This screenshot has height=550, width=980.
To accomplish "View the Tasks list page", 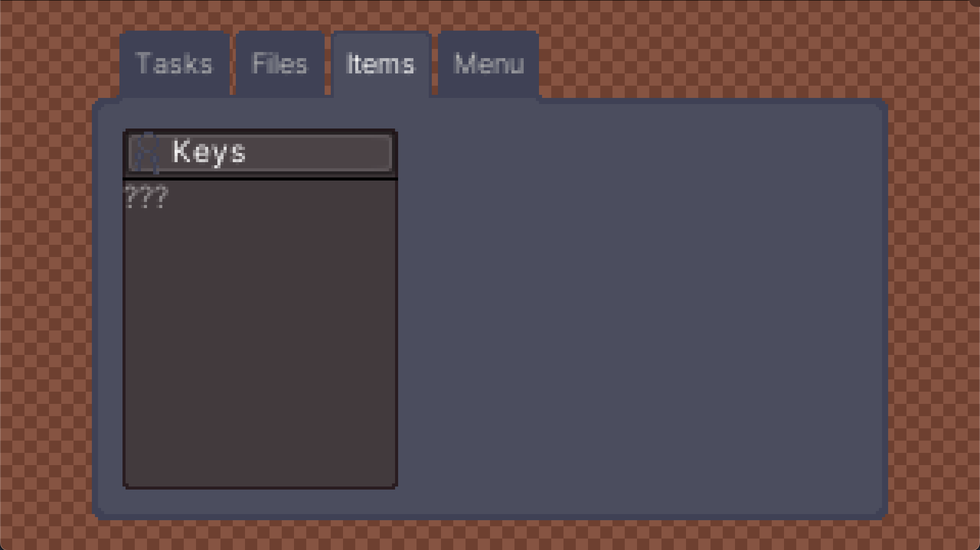I will pos(174,63).
